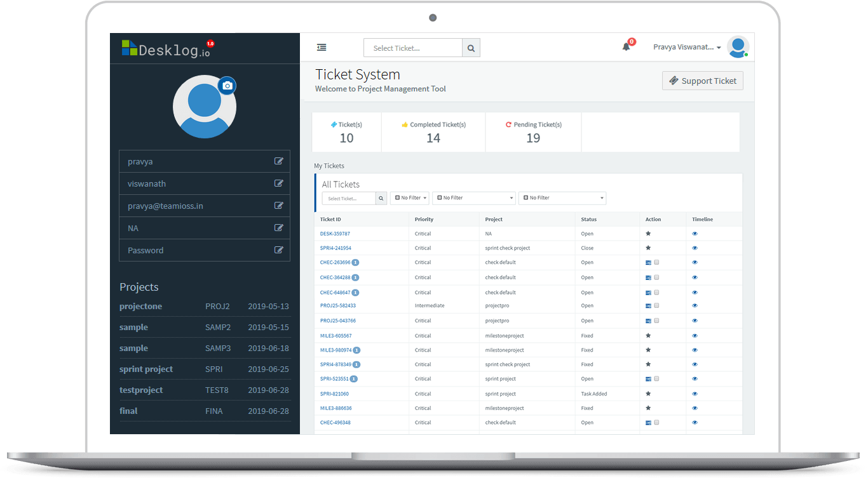Open the timeline eye icon for SPRI4-241954
This screenshot has width=868, height=478.
(x=695, y=248)
